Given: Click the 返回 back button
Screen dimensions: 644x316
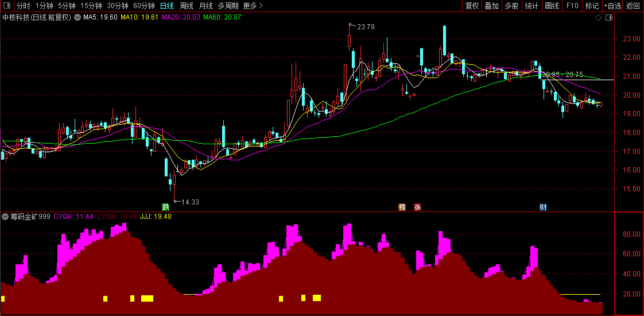Looking at the screenshot, I should coord(633,6).
